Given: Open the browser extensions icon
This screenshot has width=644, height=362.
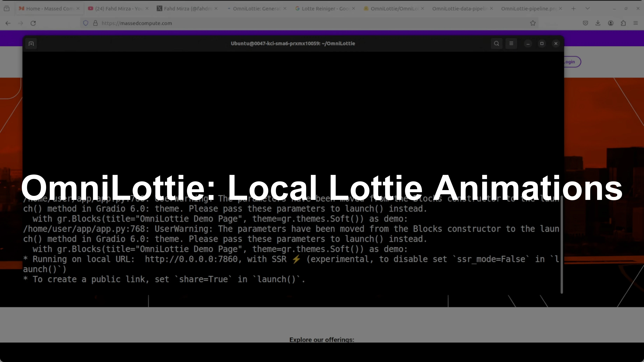Looking at the screenshot, I should point(623,23).
